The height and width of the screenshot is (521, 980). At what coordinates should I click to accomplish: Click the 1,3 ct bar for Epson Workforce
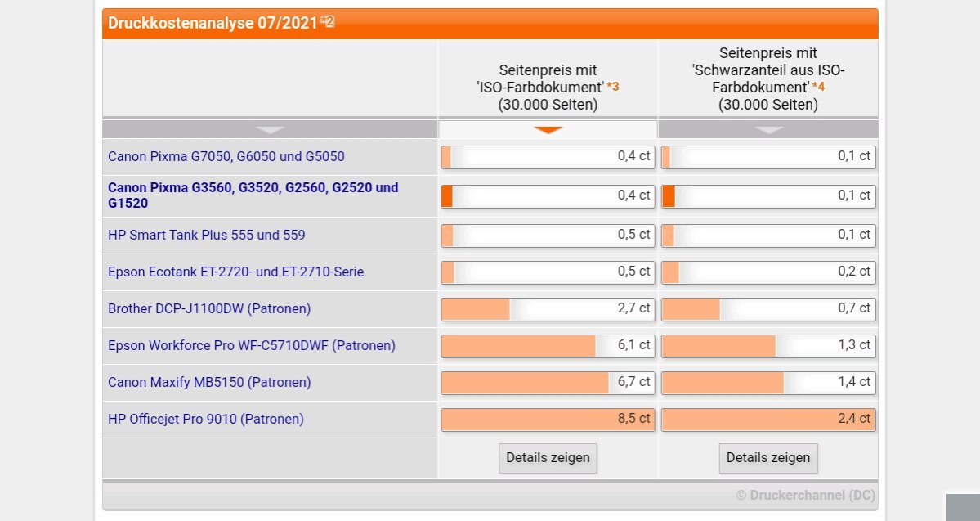pos(768,345)
